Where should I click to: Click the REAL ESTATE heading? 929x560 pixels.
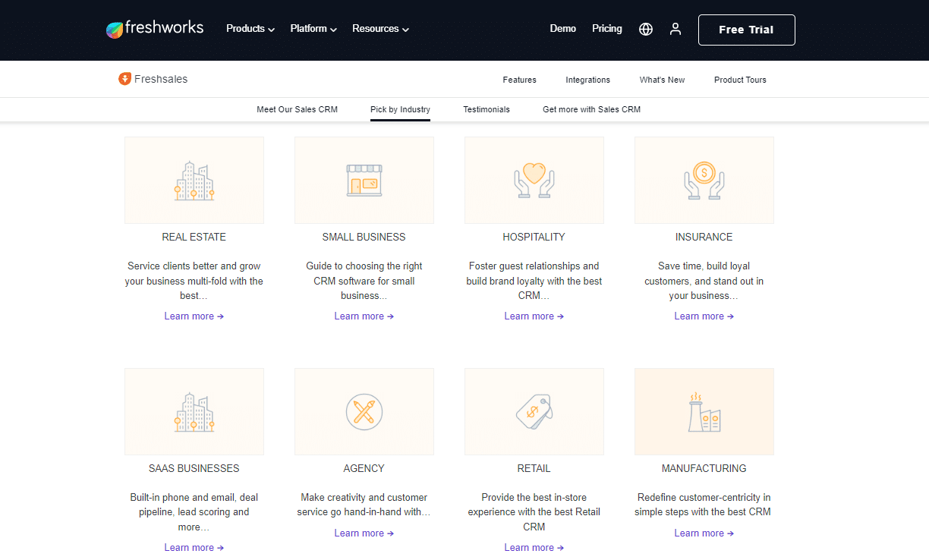194,237
